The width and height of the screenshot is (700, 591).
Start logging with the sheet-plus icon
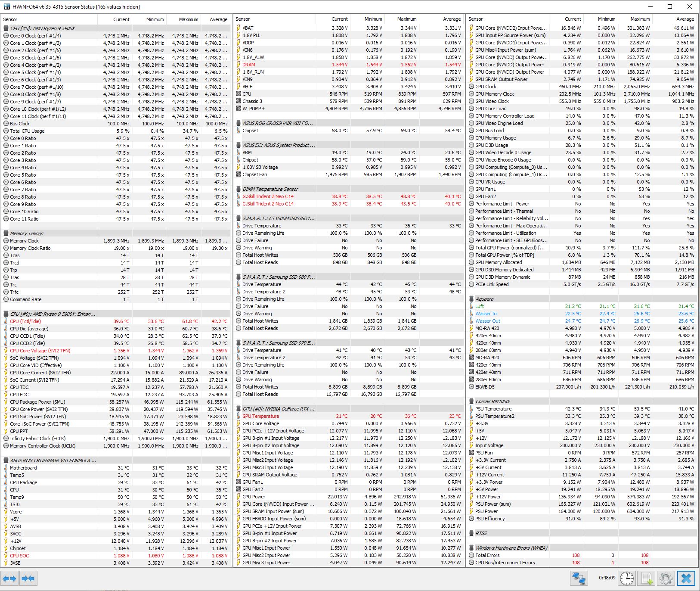(646, 578)
